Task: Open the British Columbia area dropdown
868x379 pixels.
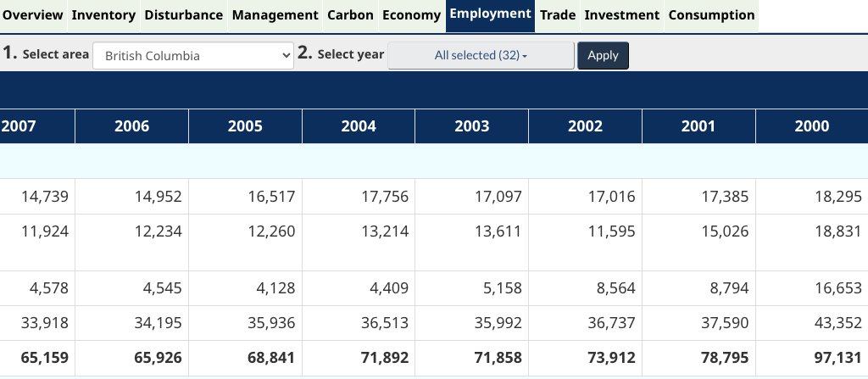Action: click(x=193, y=55)
